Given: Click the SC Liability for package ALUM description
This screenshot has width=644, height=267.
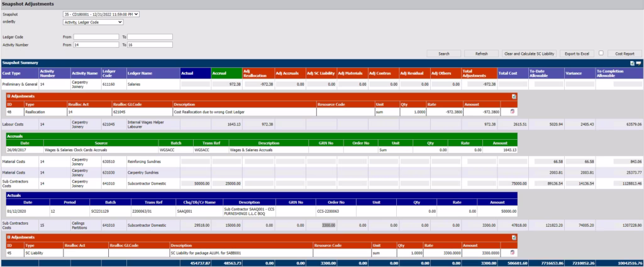Looking at the screenshot, I should (x=241, y=253).
